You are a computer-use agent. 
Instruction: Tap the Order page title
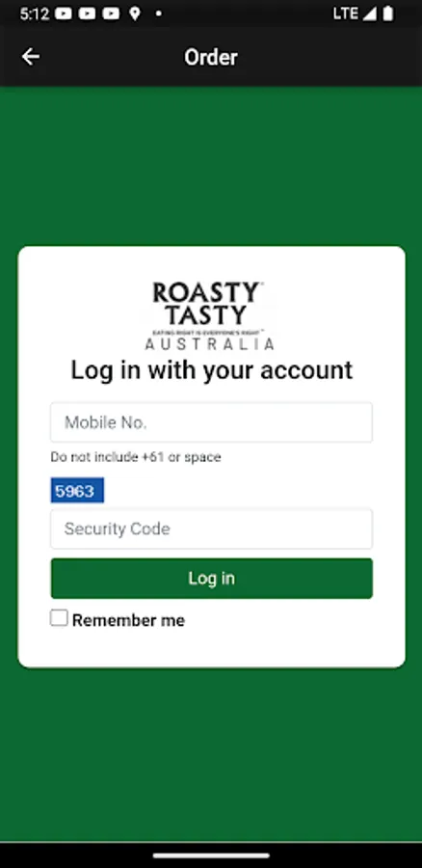click(x=211, y=57)
